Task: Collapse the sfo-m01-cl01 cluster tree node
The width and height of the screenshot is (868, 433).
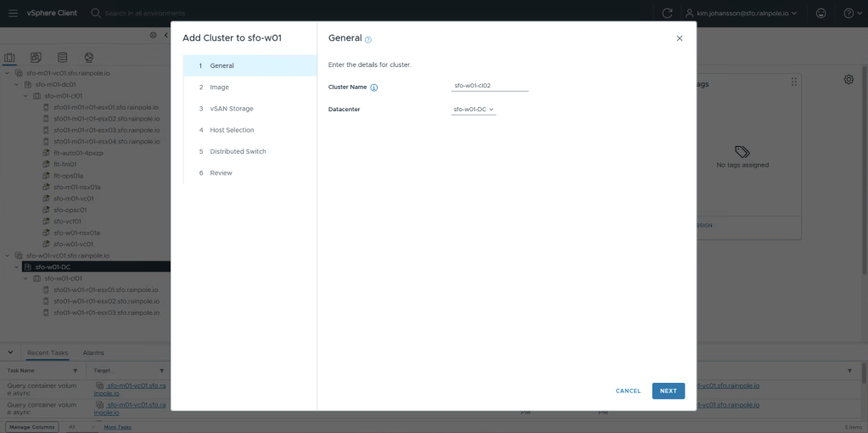Action: (25, 96)
